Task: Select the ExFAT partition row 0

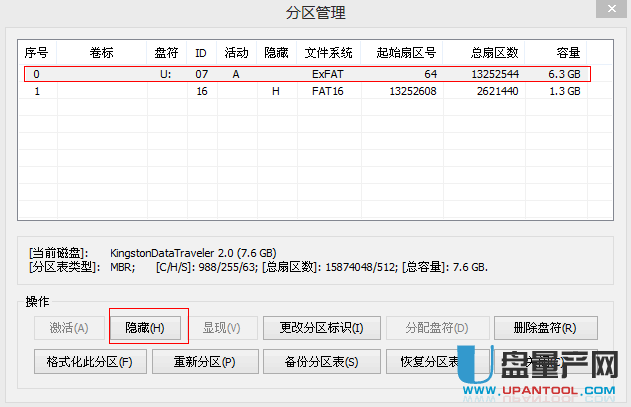Action: [x=300, y=74]
